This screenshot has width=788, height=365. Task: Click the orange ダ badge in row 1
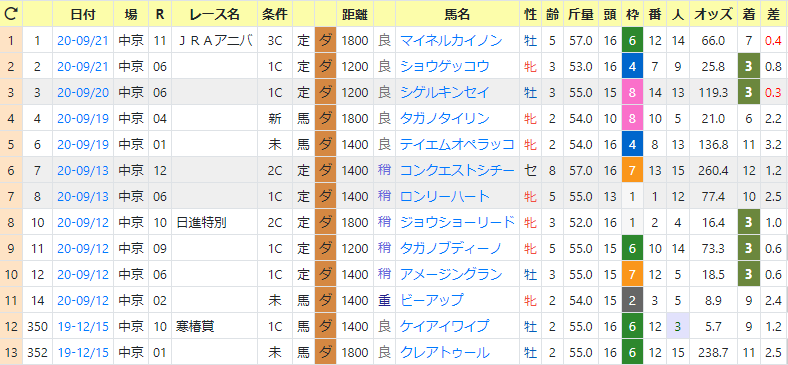[x=325, y=40]
